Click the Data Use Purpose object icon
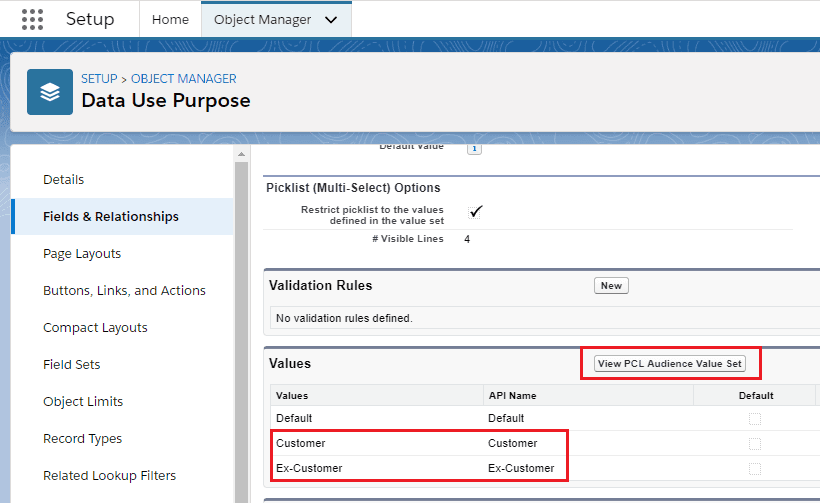The height and width of the screenshot is (503, 821). click(x=50, y=92)
